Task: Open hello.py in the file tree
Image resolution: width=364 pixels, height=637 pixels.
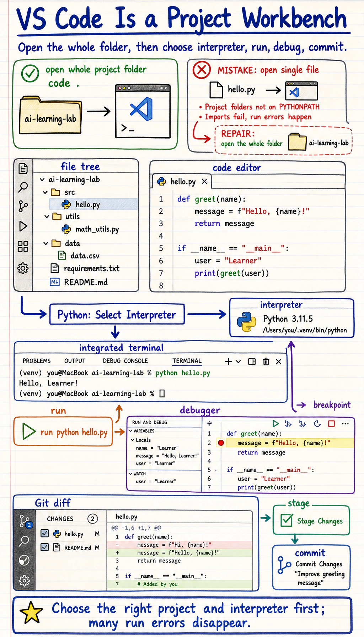Action: [93, 204]
